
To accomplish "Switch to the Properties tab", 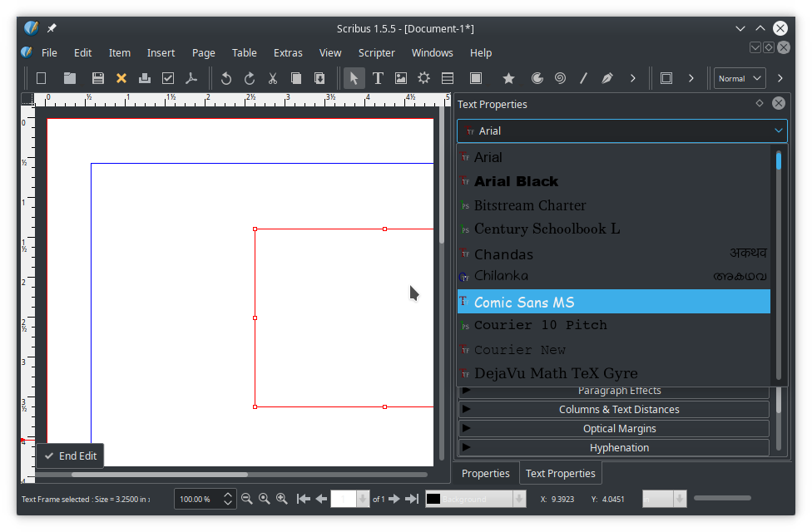I will [x=486, y=473].
